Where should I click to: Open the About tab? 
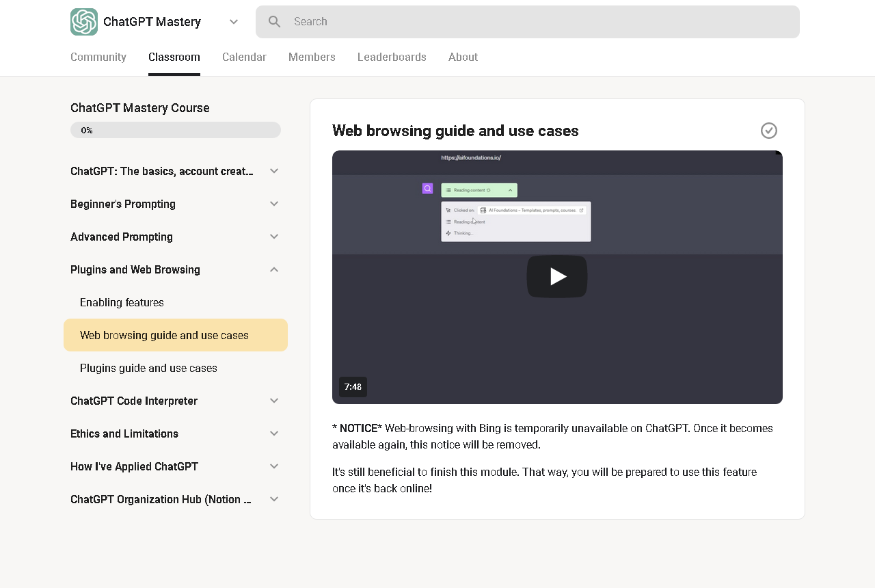point(463,57)
